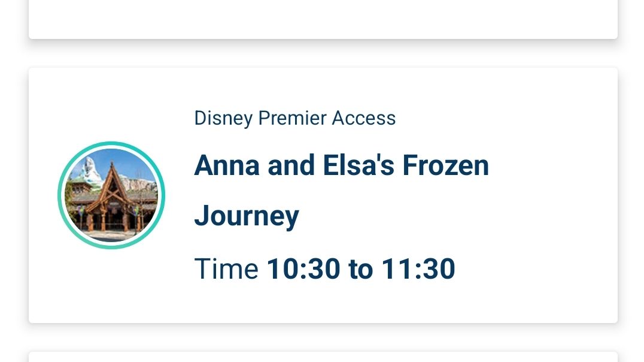Click the word "Anna" in the title

click(227, 165)
